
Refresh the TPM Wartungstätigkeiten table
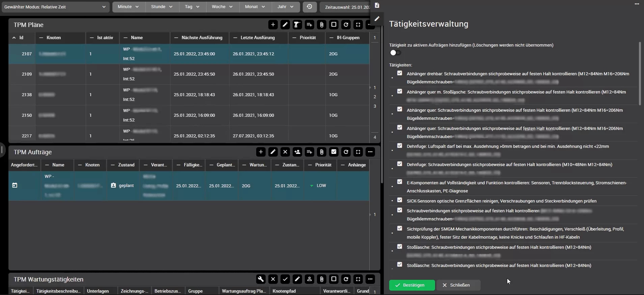click(346, 279)
